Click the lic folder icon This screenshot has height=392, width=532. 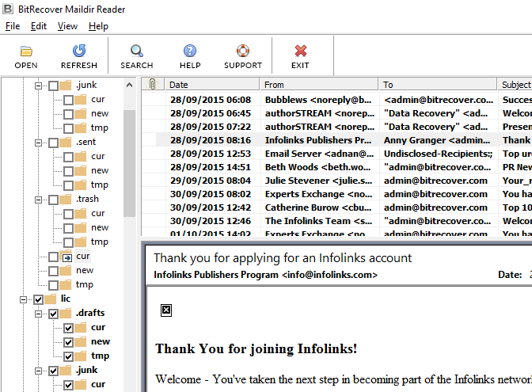pyautogui.click(x=51, y=299)
